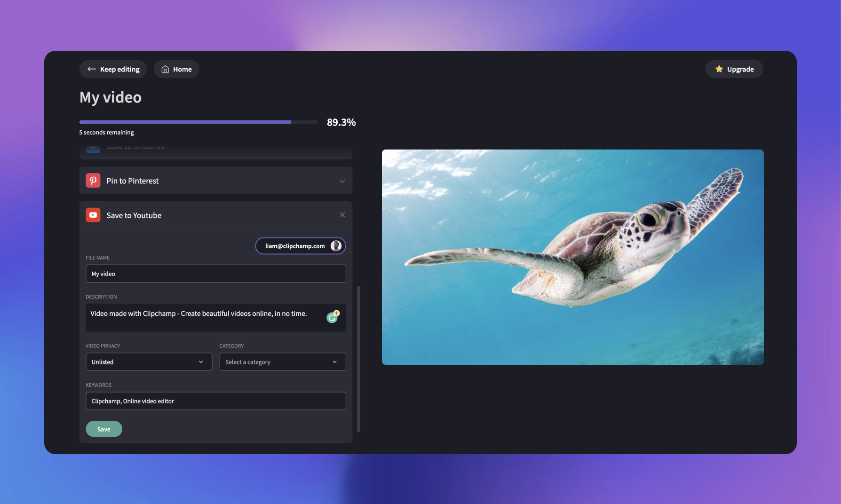Click the export options scrollbar

tap(358, 359)
